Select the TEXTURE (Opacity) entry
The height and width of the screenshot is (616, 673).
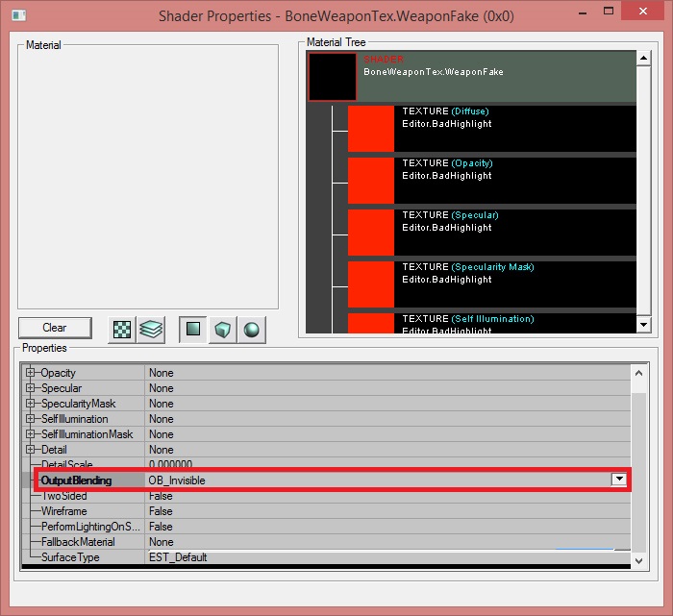pos(515,180)
